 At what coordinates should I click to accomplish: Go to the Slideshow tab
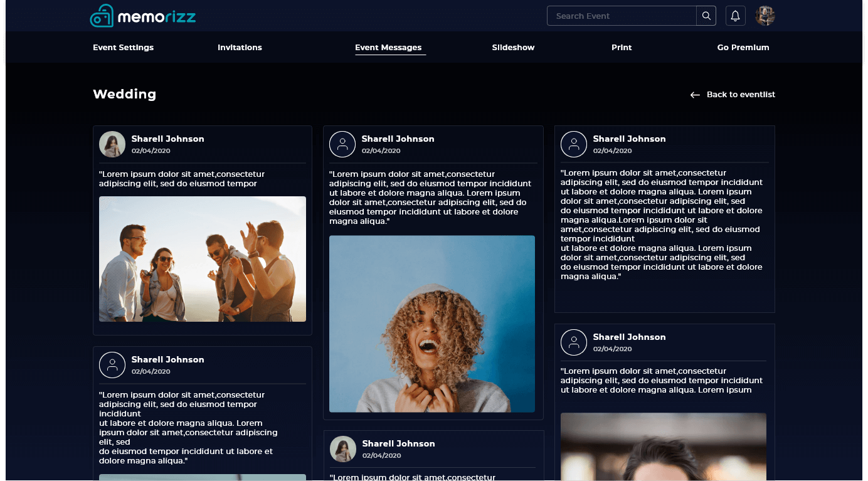pos(513,48)
